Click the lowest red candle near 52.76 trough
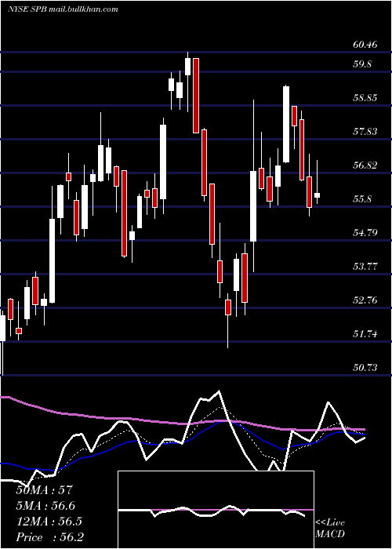The height and width of the screenshot is (549, 392). pyautogui.click(x=228, y=307)
